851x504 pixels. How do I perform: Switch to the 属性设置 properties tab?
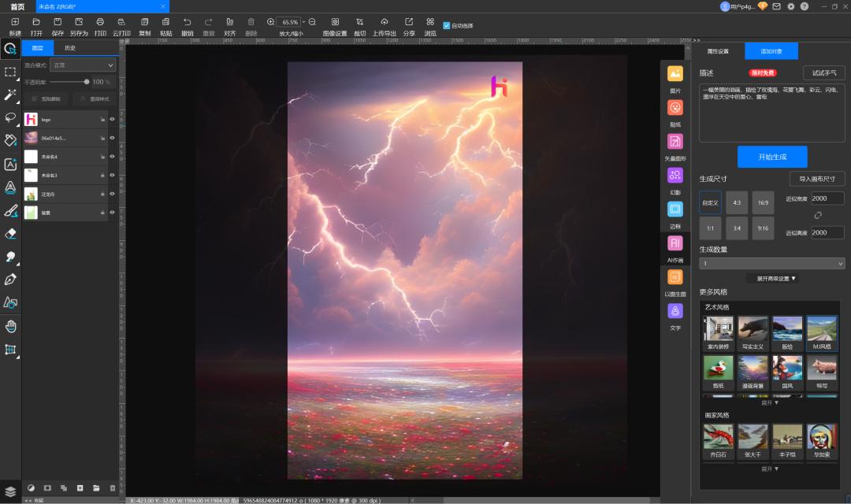[x=718, y=51]
